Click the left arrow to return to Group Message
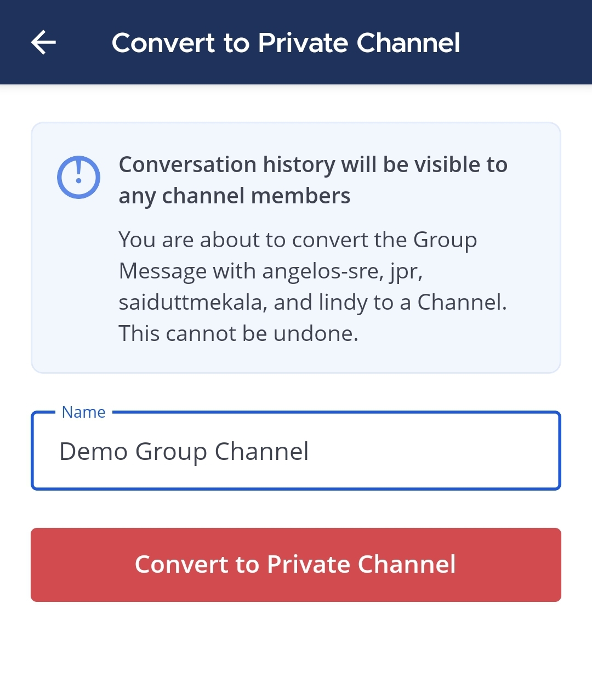This screenshot has width=592, height=700. point(43,42)
